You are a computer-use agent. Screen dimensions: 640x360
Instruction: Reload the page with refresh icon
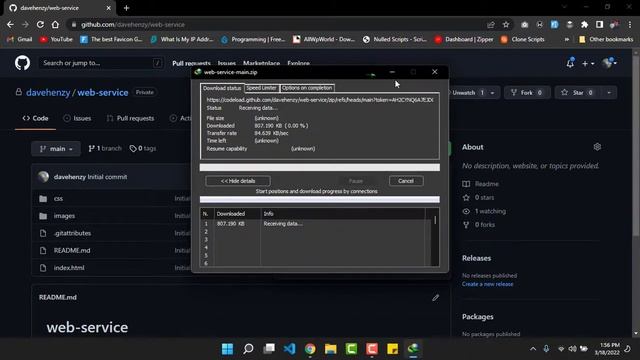click(x=40, y=24)
